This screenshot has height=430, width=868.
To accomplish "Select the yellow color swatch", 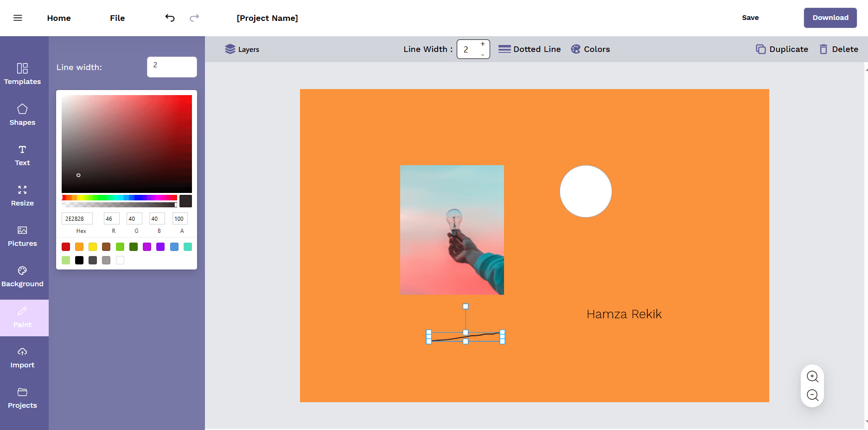I will pos(93,247).
